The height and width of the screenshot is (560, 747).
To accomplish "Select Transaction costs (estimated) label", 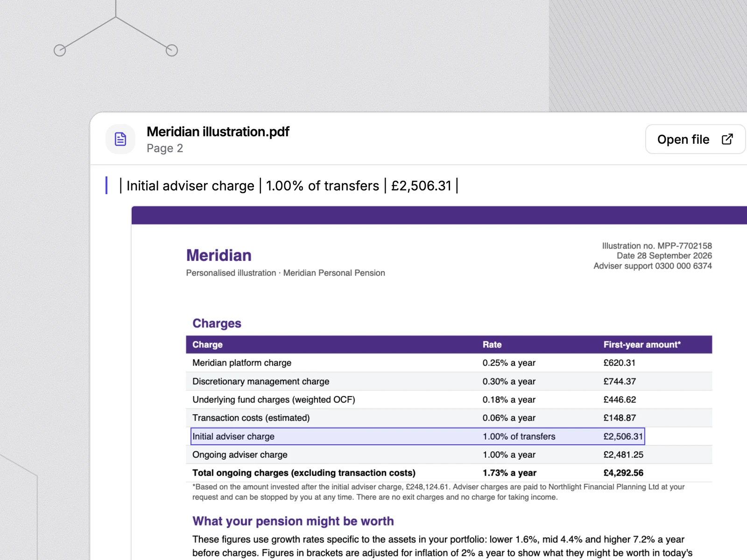I will [x=251, y=418].
